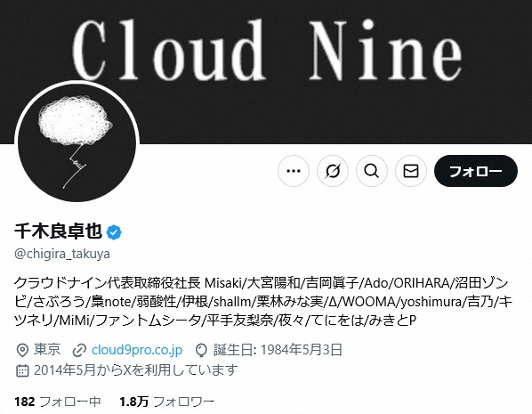Click the calendar icon by join date
Screen dimensions: 532x414
click(x=22, y=370)
